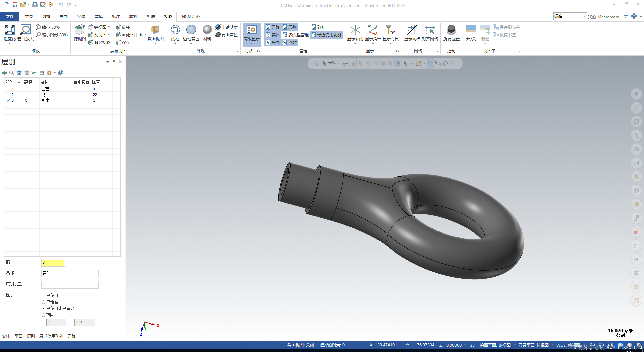This screenshot has width=644, height=352.
Task: Expand the 等视图 dropdown arrow
Action: tap(109, 27)
